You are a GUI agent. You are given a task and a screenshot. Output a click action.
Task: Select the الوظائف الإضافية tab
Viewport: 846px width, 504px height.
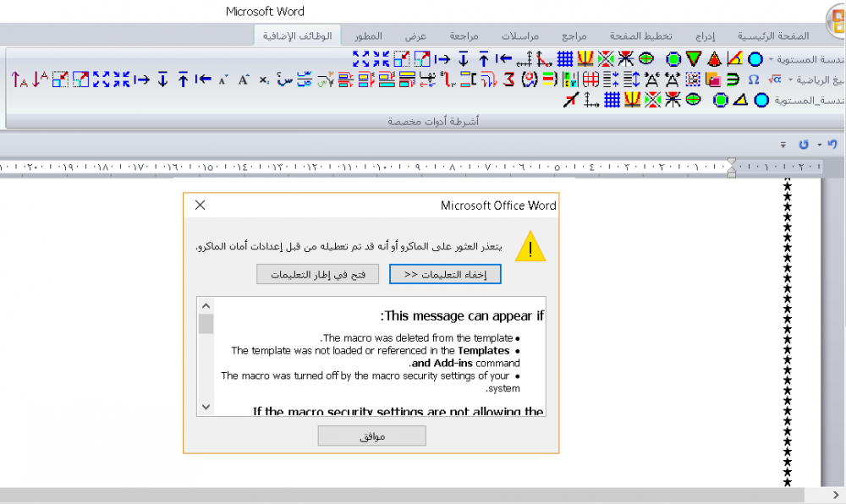click(x=297, y=36)
